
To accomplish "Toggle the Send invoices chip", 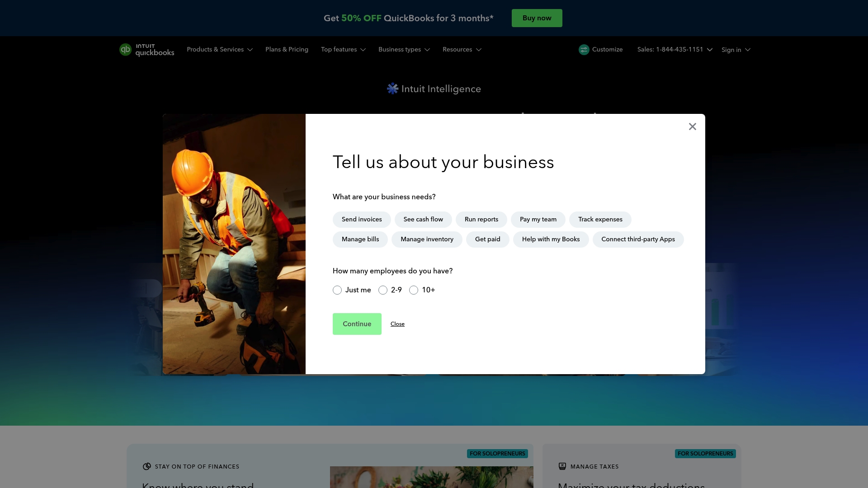I will coord(362,220).
